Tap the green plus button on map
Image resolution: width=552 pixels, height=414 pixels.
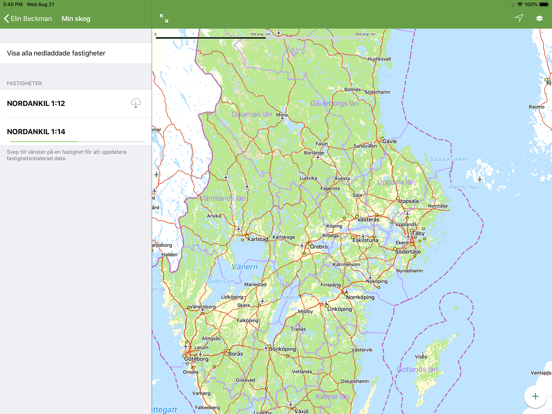535,396
